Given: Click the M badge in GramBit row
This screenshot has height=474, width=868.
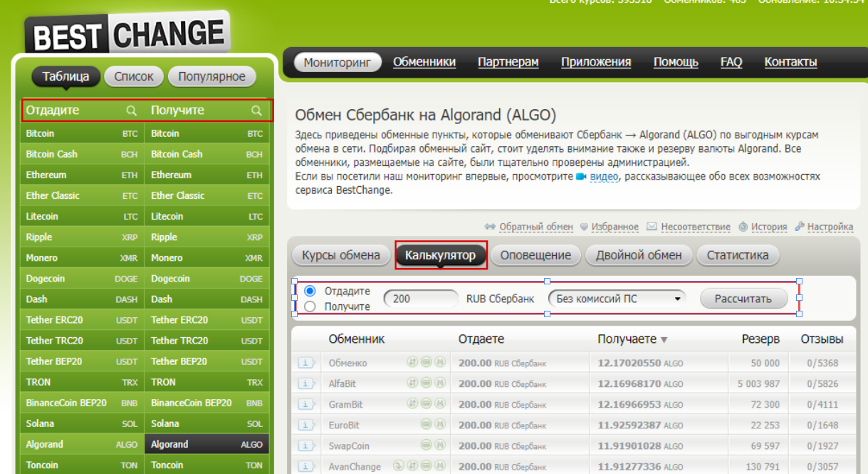Looking at the screenshot, I should pyautogui.click(x=441, y=403).
